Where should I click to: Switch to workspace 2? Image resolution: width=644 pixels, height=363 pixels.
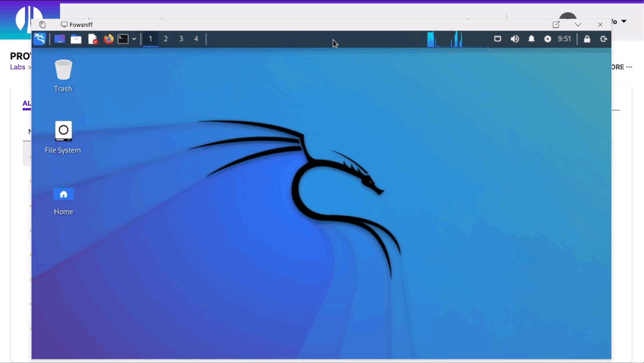(165, 39)
